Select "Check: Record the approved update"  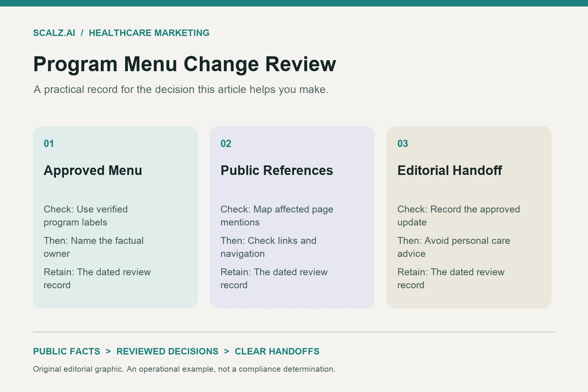[459, 216]
